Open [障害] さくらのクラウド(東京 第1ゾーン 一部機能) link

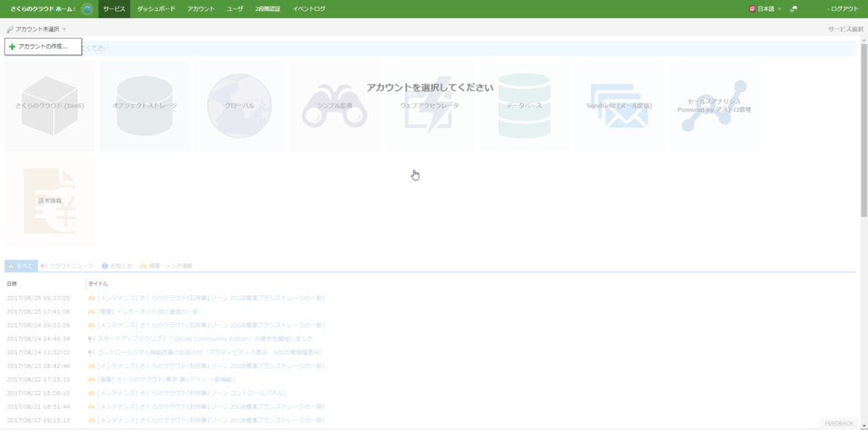click(165, 380)
